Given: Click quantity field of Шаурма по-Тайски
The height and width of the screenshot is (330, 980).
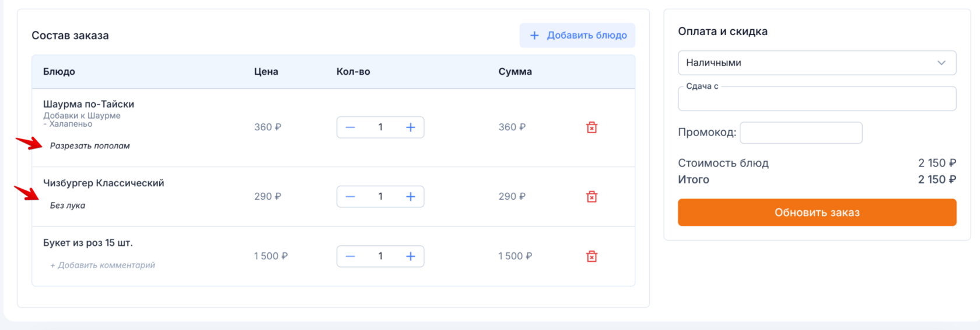Looking at the screenshot, I should coord(380,127).
